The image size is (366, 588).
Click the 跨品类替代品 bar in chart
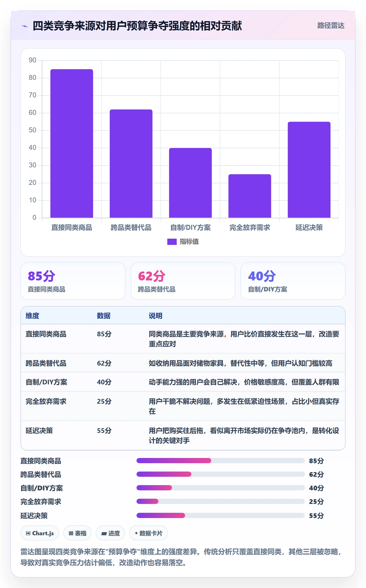[x=131, y=163]
